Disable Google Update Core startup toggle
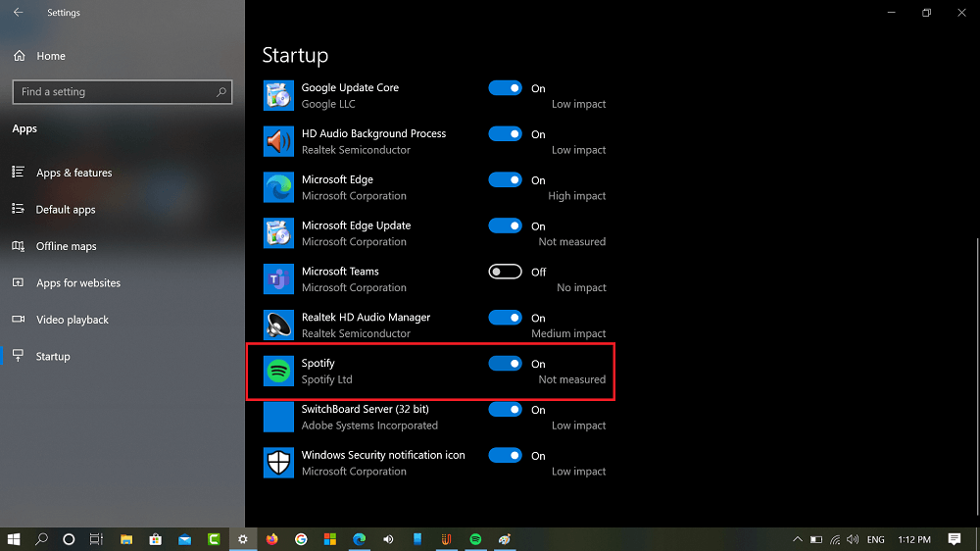 pyautogui.click(x=505, y=88)
